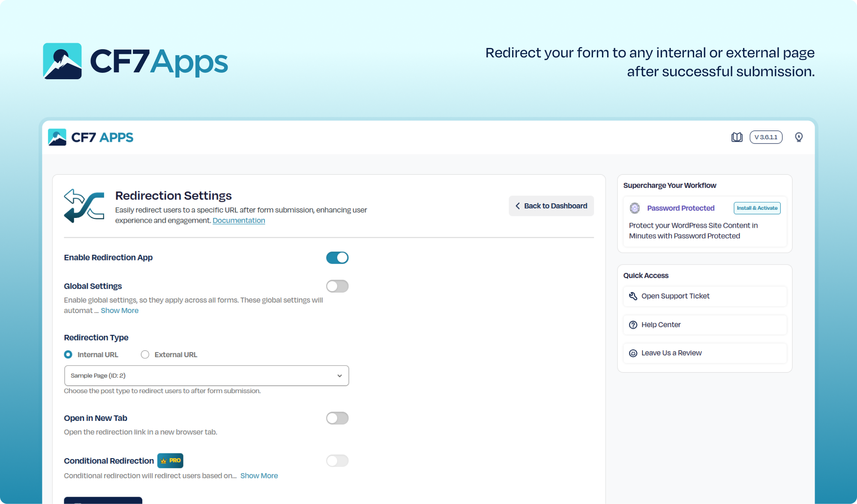Screen dimensions: 857x504
Task: Click the PRO crown badge
Action: pos(170,460)
